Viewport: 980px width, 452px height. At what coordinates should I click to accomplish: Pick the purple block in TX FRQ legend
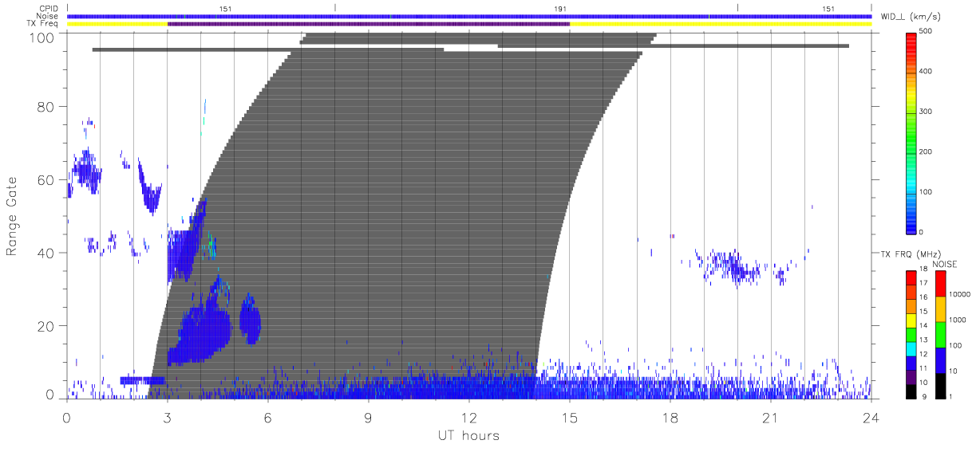[x=911, y=375]
